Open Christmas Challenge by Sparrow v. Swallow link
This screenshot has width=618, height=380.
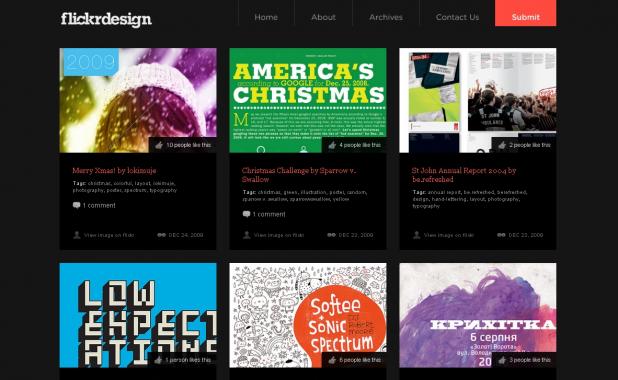coord(299,175)
